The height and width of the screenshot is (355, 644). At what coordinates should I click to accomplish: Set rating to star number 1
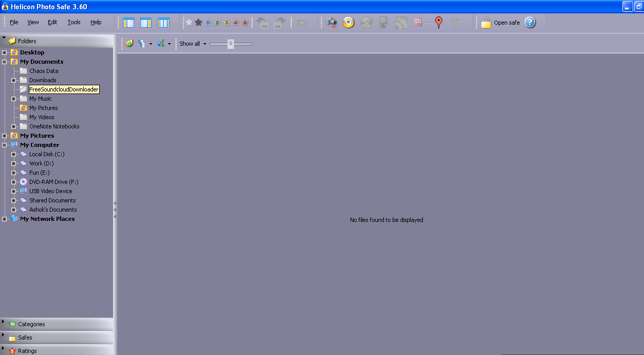click(208, 23)
